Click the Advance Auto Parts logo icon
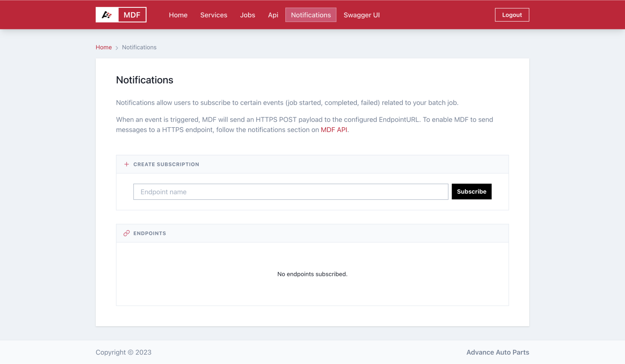This screenshot has width=625, height=364. coord(107,15)
